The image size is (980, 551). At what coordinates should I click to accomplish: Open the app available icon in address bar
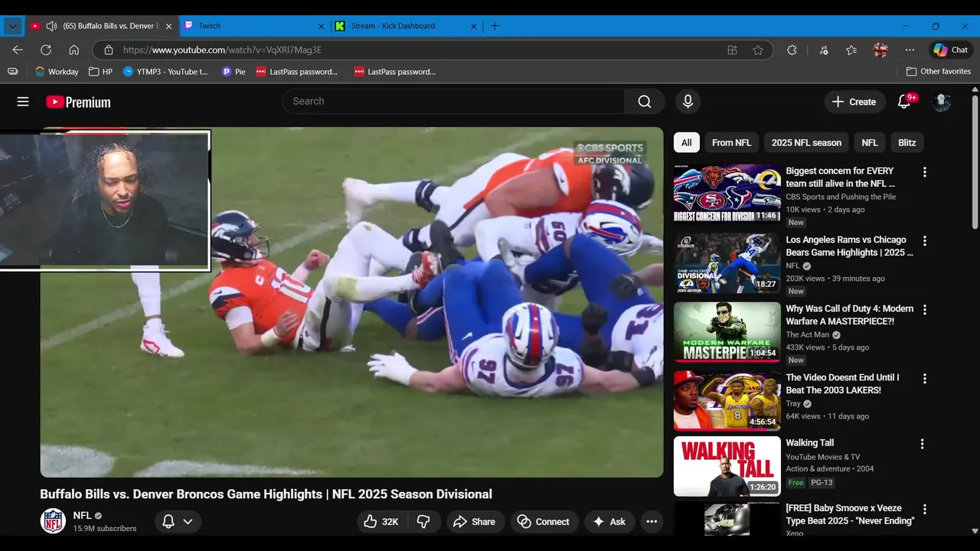click(733, 50)
